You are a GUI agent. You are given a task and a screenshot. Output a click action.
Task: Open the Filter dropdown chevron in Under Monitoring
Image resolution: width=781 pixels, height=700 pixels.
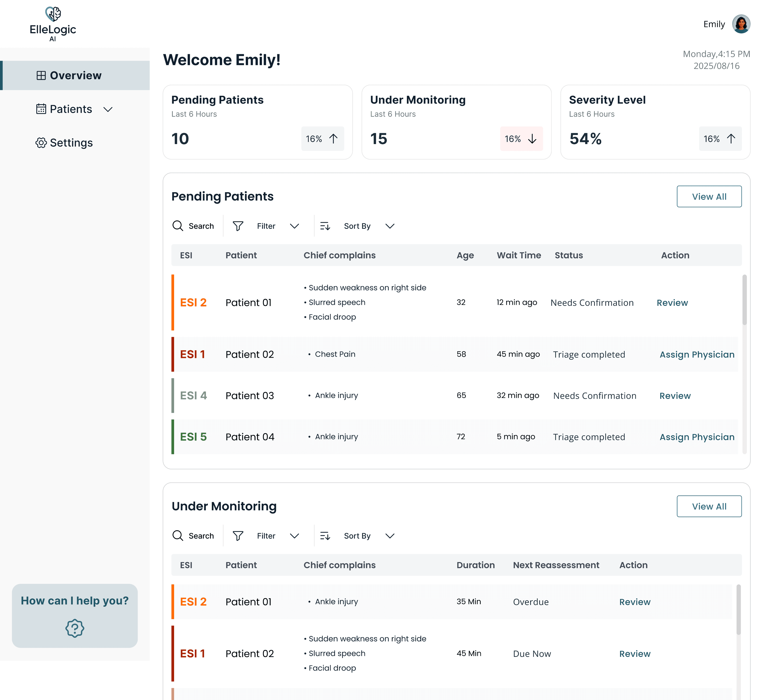(295, 536)
